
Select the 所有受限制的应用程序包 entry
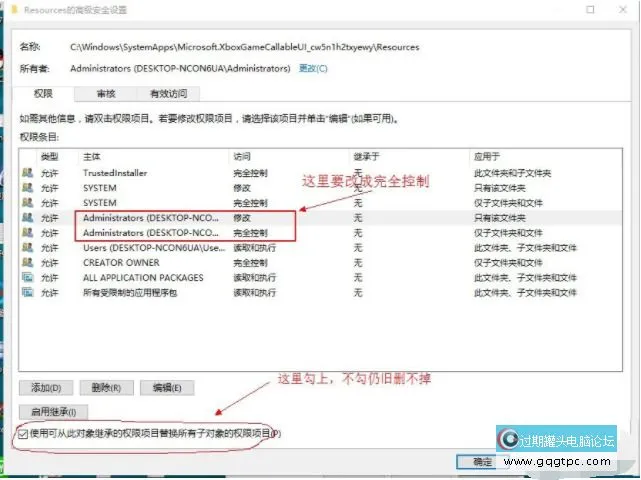coord(320,292)
